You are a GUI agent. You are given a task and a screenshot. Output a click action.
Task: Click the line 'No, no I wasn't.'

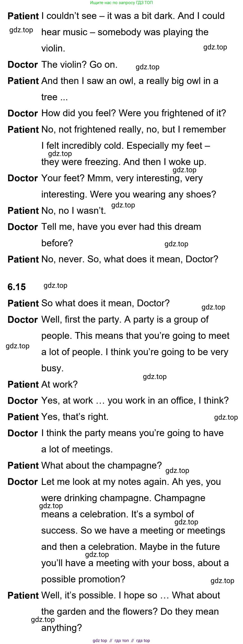74,211
